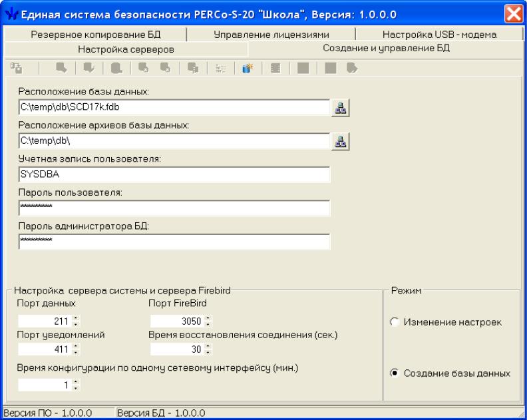
Task: Switch to 'Управление лицензиями' tab
Action: point(271,35)
